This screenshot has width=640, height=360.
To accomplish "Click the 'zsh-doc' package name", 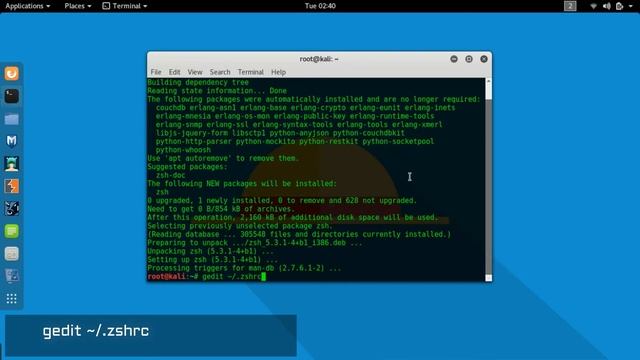I will [x=171, y=175].
